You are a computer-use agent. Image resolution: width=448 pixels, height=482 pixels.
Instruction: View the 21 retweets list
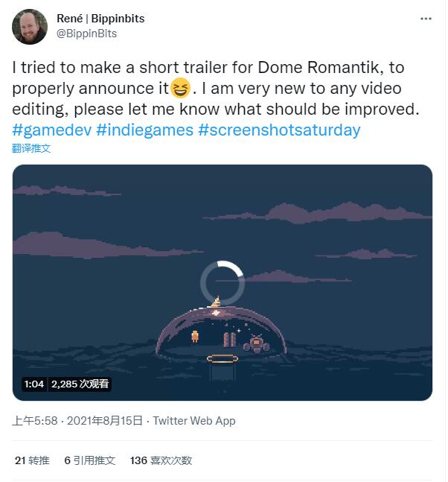(x=32, y=460)
